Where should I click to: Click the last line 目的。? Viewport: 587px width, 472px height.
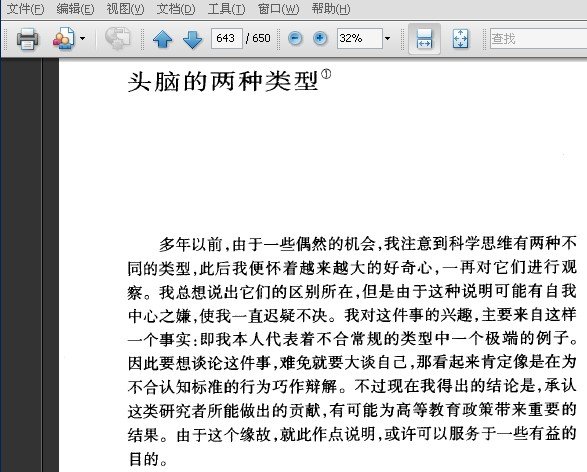click(x=148, y=459)
